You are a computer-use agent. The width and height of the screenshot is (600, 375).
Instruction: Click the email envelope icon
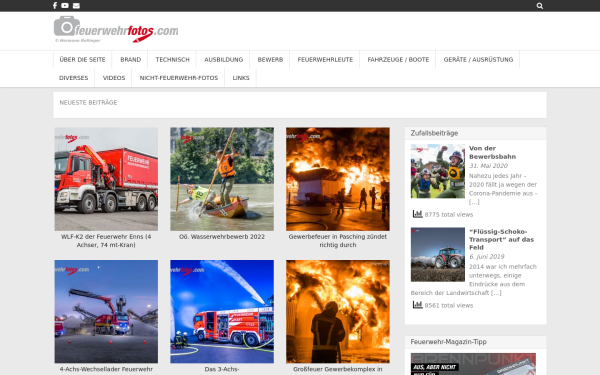click(x=76, y=6)
